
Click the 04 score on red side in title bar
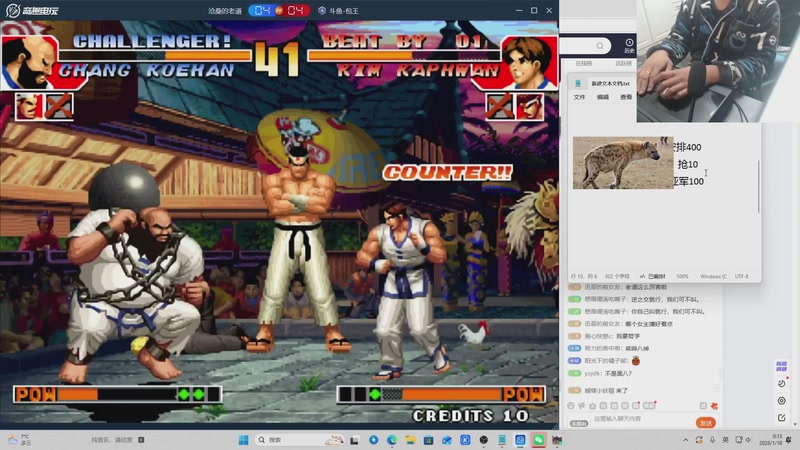point(295,10)
